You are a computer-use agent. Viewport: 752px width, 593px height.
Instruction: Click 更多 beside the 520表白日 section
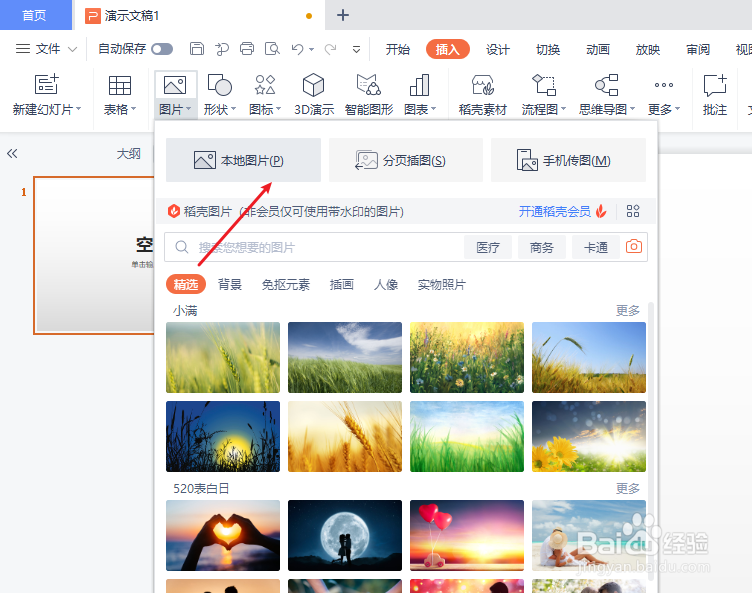(628, 488)
